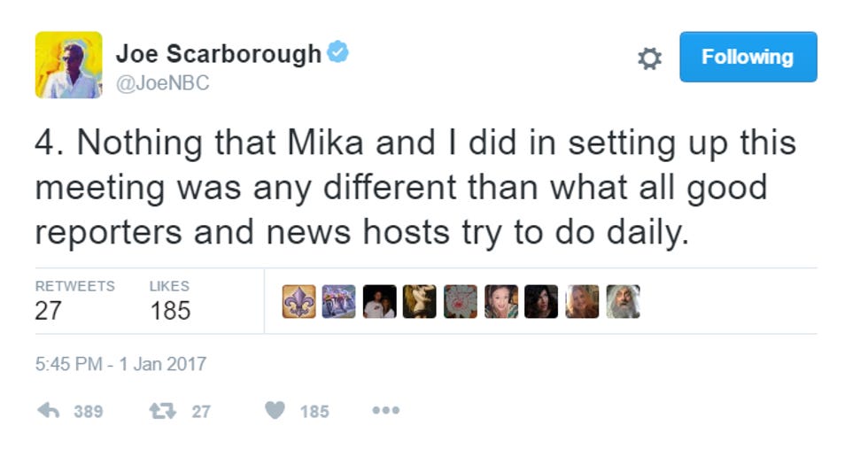Retweet using the retweet arrows icon

pyautogui.click(x=162, y=411)
